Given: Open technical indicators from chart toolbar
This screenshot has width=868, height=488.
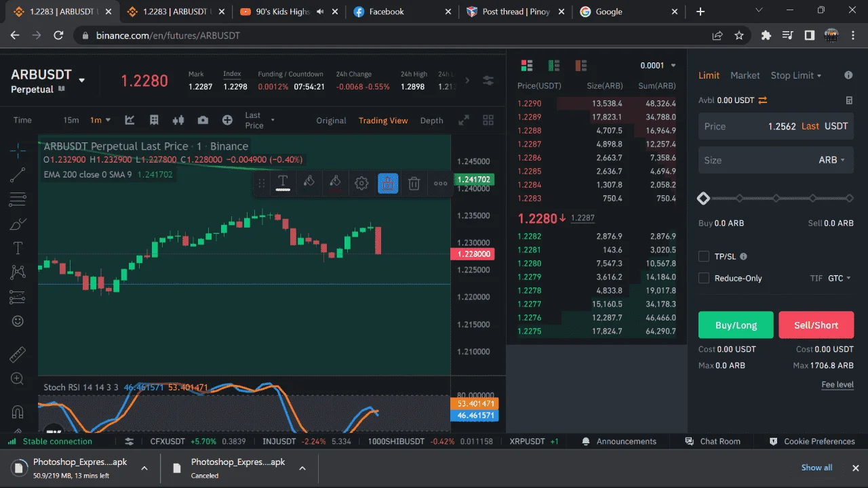Looking at the screenshot, I should [x=130, y=120].
